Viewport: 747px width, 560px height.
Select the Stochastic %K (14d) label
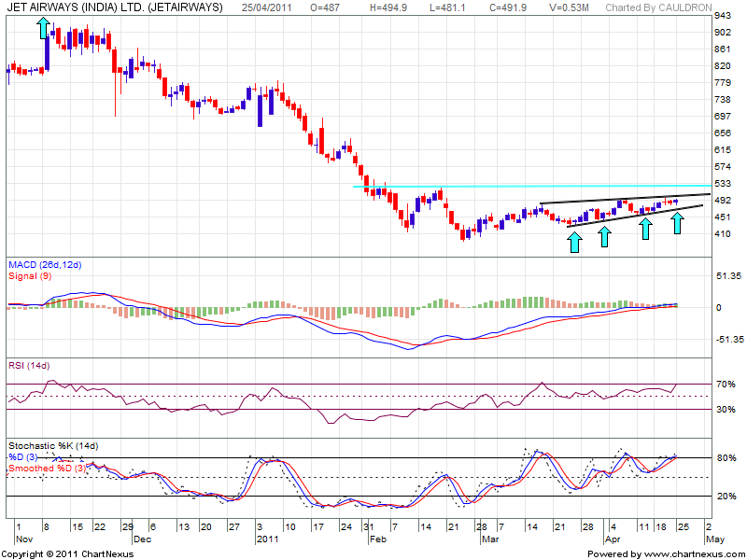pos(51,446)
